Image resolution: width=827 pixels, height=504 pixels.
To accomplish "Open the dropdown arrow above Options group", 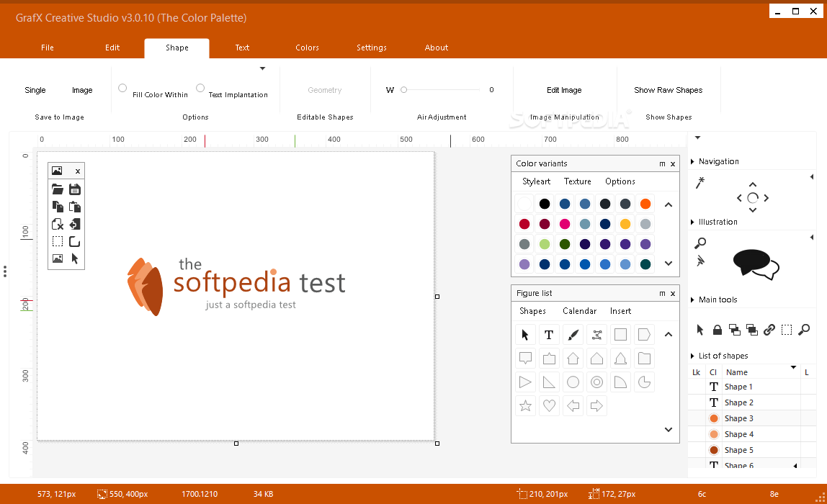I will pos(263,68).
